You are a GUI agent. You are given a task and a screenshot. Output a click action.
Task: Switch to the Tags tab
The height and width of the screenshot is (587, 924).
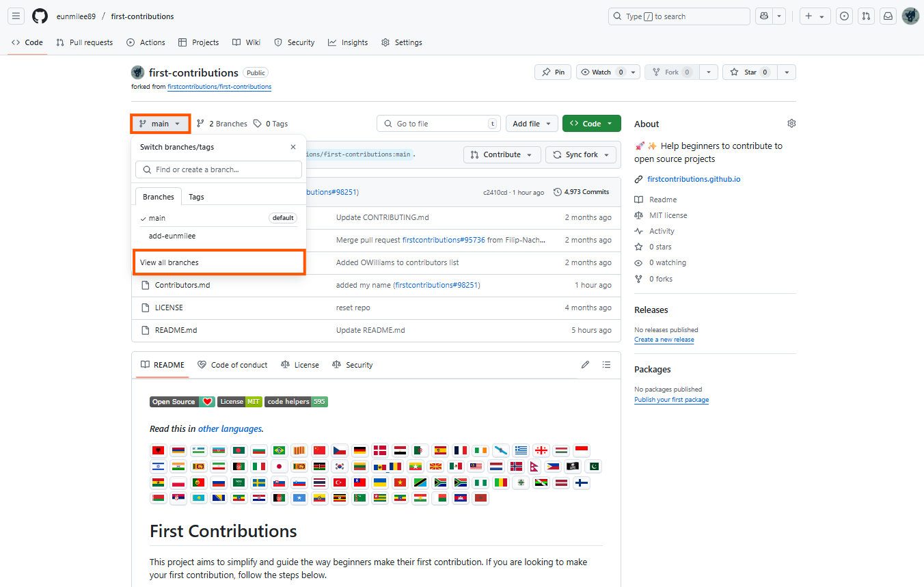tap(196, 197)
